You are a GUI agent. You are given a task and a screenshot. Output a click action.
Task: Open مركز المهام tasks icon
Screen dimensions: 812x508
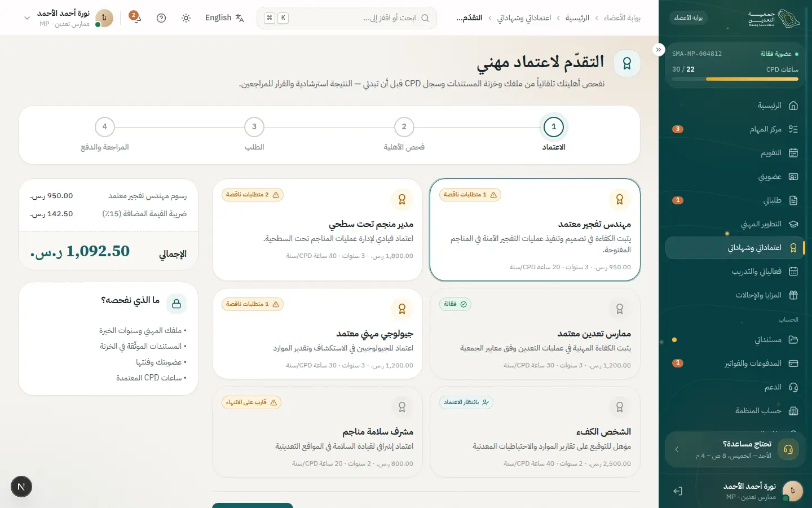(x=793, y=129)
